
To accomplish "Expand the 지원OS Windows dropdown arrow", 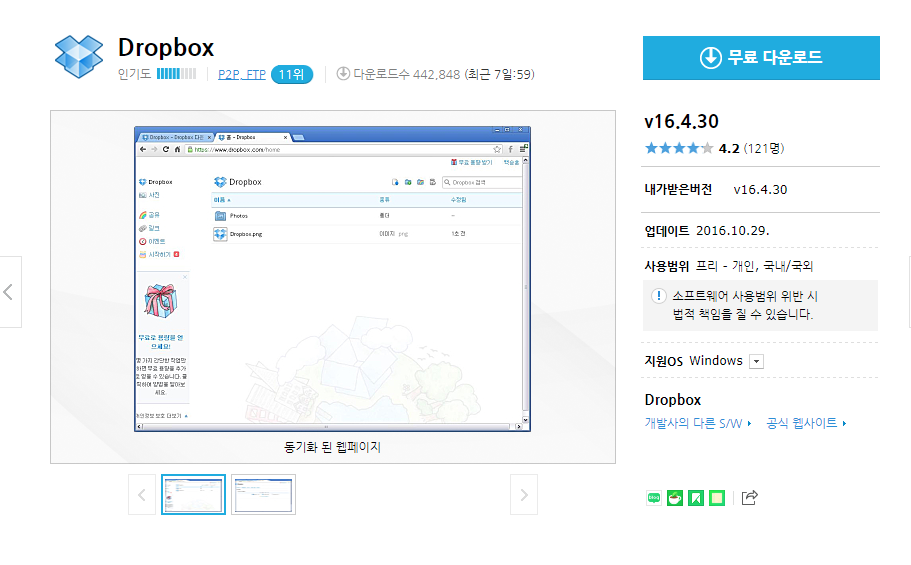I will click(x=756, y=362).
